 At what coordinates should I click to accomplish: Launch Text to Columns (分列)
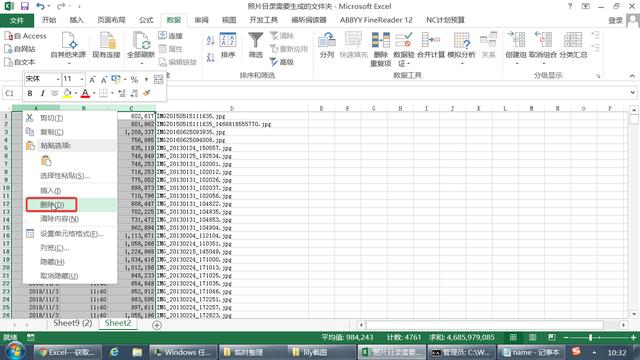327,45
